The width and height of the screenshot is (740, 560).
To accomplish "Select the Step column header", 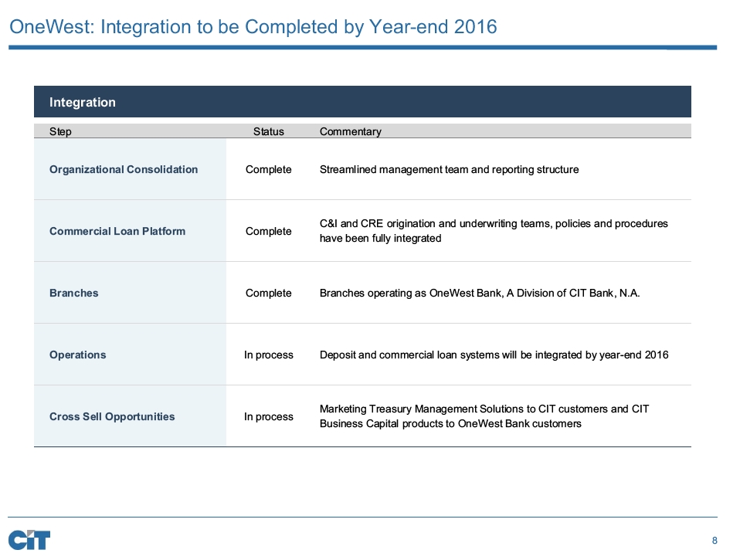I will tap(60, 131).
